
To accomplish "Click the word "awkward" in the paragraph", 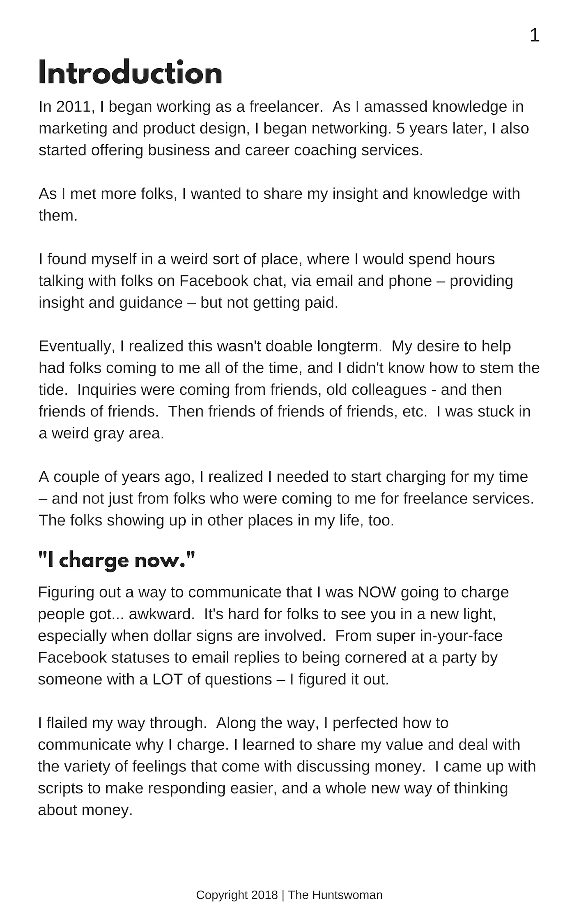I will coord(161,614).
